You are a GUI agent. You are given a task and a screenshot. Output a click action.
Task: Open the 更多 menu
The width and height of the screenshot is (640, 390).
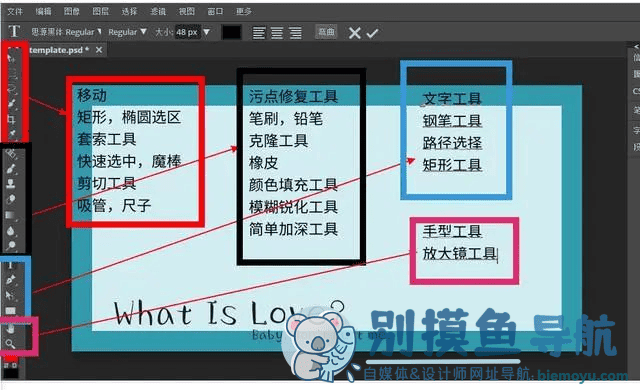tap(244, 11)
